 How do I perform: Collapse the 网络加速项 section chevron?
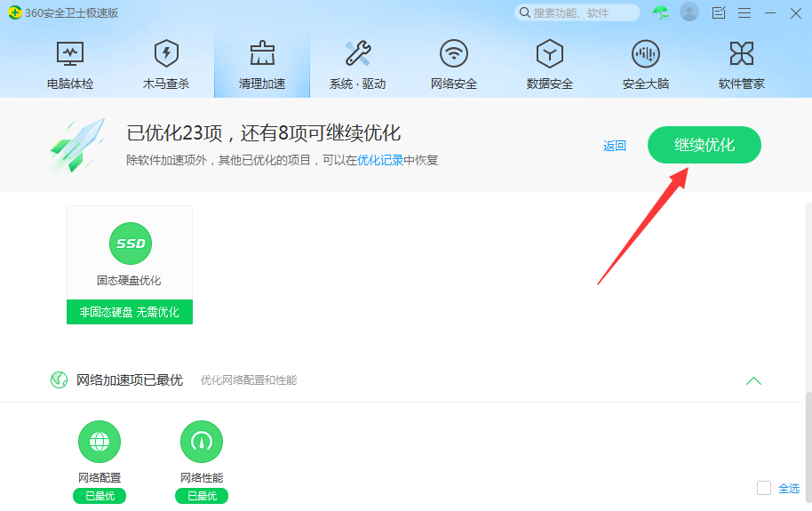click(753, 381)
